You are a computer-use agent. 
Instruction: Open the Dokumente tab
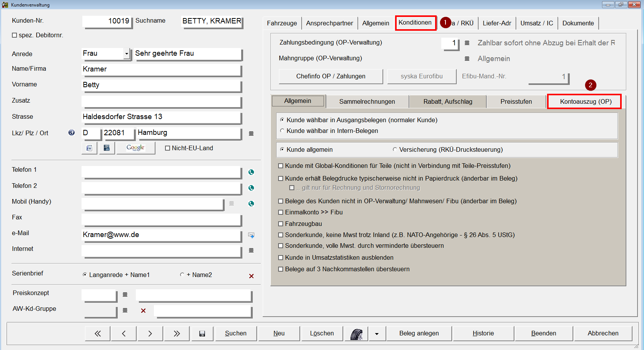pyautogui.click(x=578, y=23)
